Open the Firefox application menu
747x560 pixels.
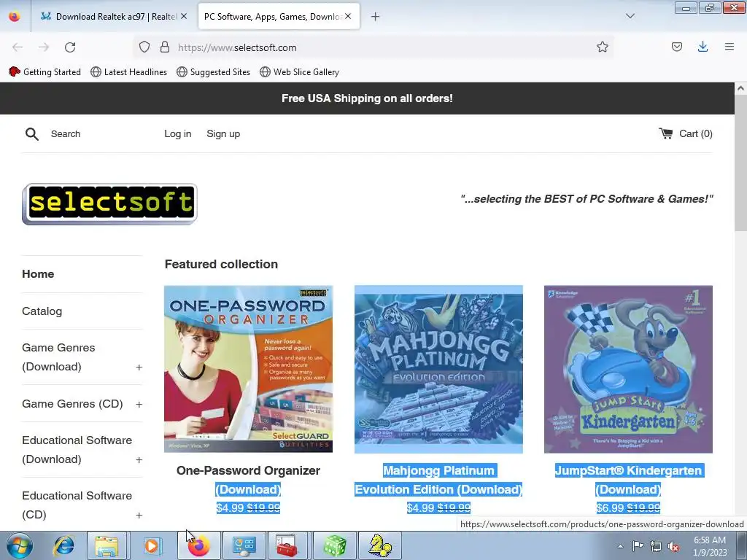[x=729, y=47]
